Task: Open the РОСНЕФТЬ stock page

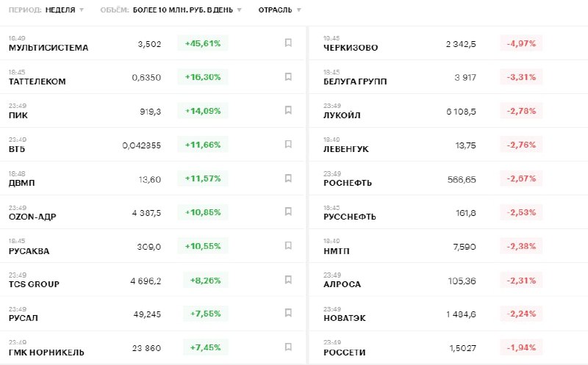Action: pyautogui.click(x=348, y=183)
